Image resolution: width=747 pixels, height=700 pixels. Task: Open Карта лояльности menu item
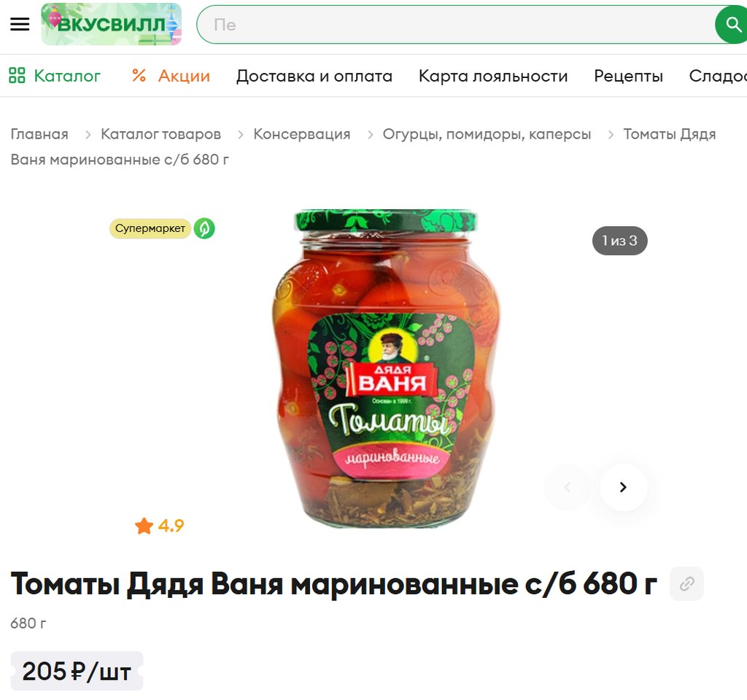(x=493, y=76)
